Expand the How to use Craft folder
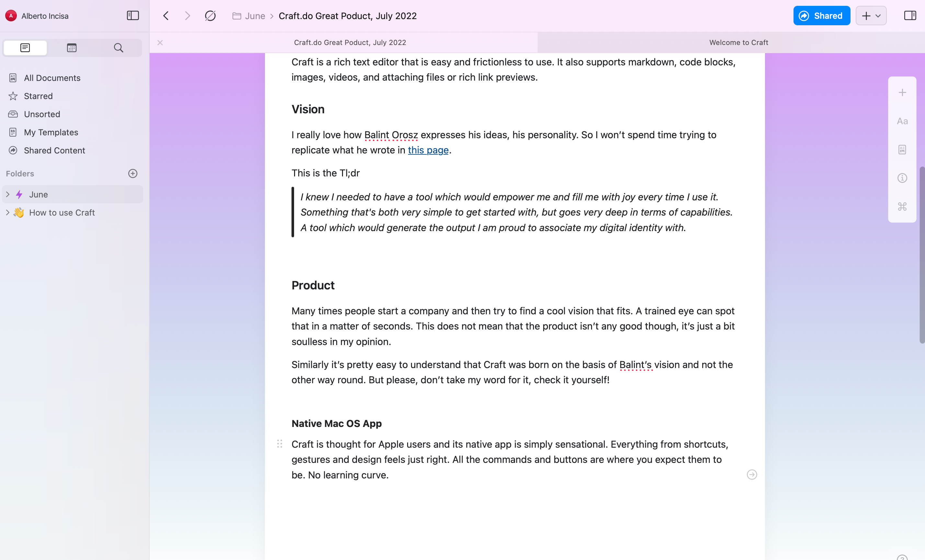 (x=7, y=212)
